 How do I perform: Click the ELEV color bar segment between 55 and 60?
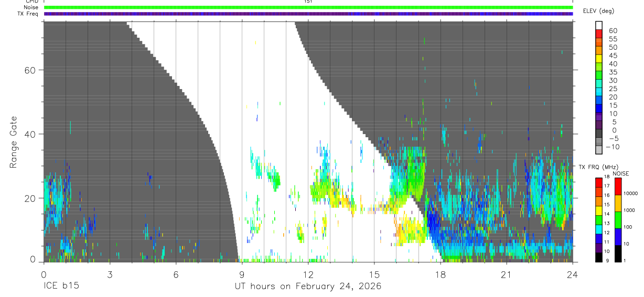point(599,35)
